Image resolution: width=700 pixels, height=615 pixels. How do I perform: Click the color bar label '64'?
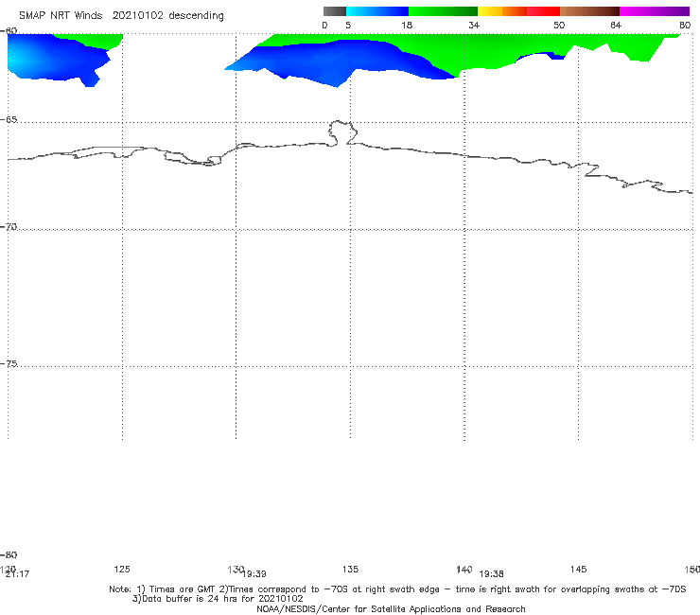point(616,26)
